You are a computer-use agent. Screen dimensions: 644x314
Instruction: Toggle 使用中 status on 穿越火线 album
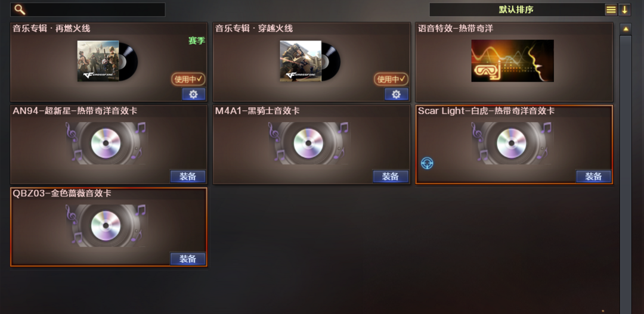(391, 79)
